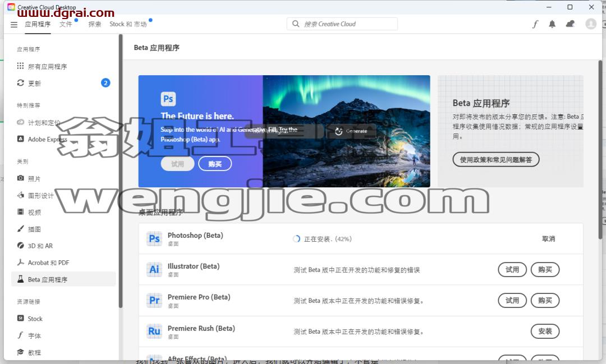The image size is (606, 364).
Task: Open the 文件 tab
Action: click(x=66, y=24)
